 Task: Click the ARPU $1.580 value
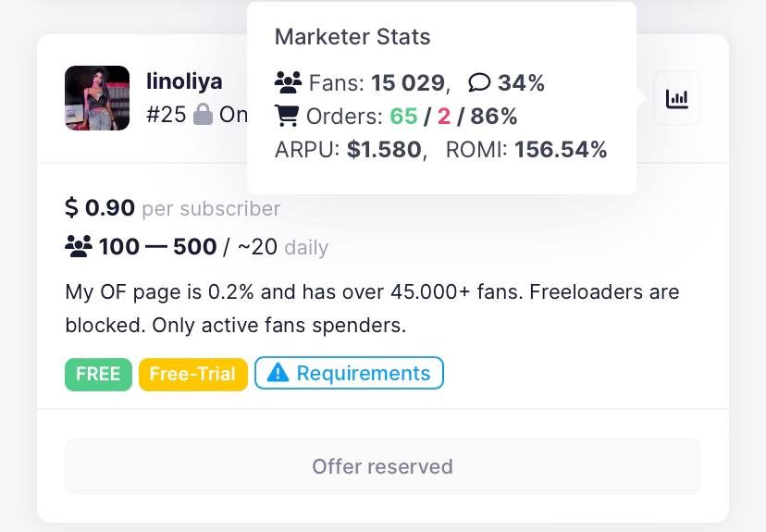coord(384,150)
